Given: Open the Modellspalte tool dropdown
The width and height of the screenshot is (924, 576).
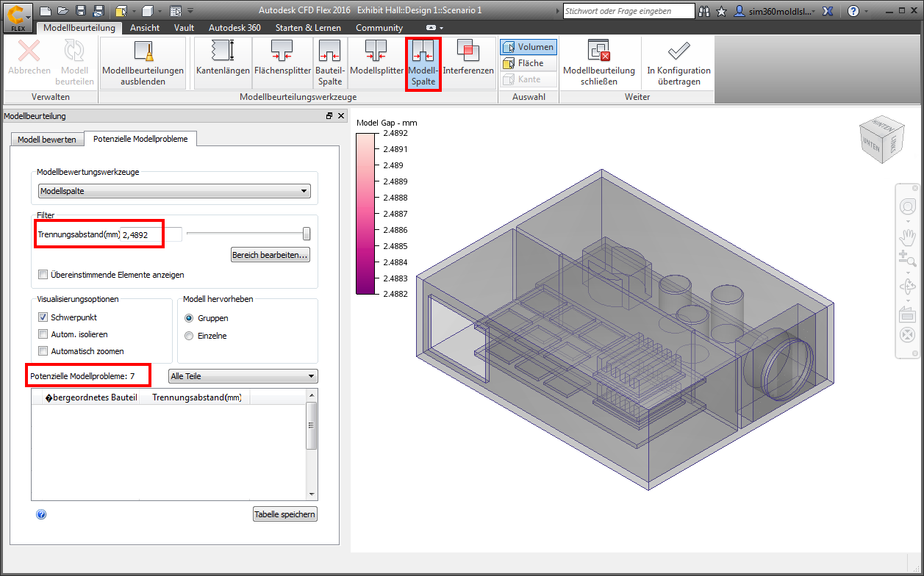Looking at the screenshot, I should click(x=174, y=191).
